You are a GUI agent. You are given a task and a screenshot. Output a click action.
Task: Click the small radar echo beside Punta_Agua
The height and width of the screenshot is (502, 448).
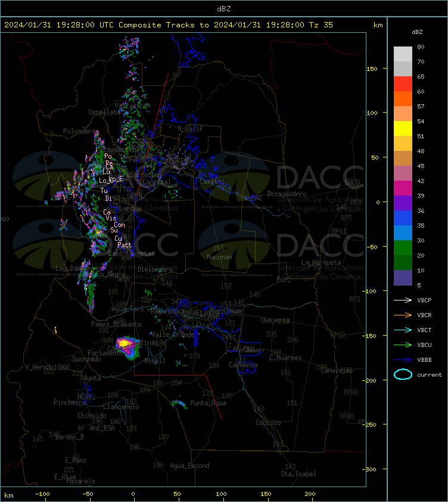coord(179,404)
